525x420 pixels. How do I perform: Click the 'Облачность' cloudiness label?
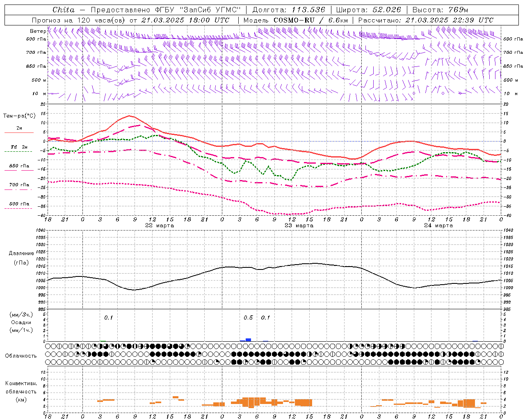pos(21,356)
